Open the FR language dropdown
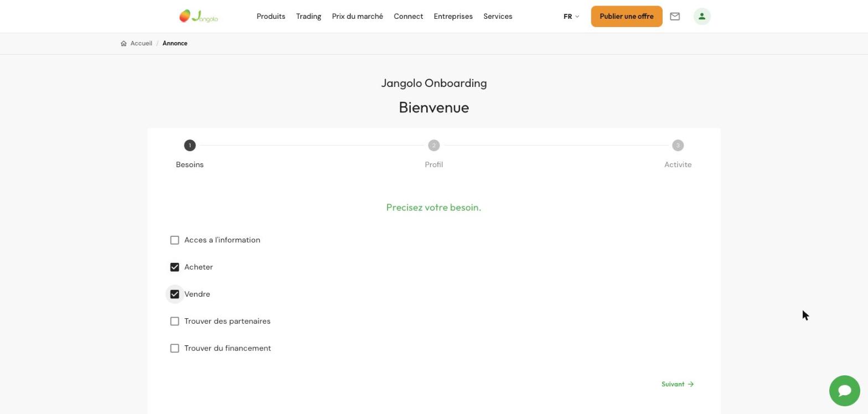 [x=571, y=17]
